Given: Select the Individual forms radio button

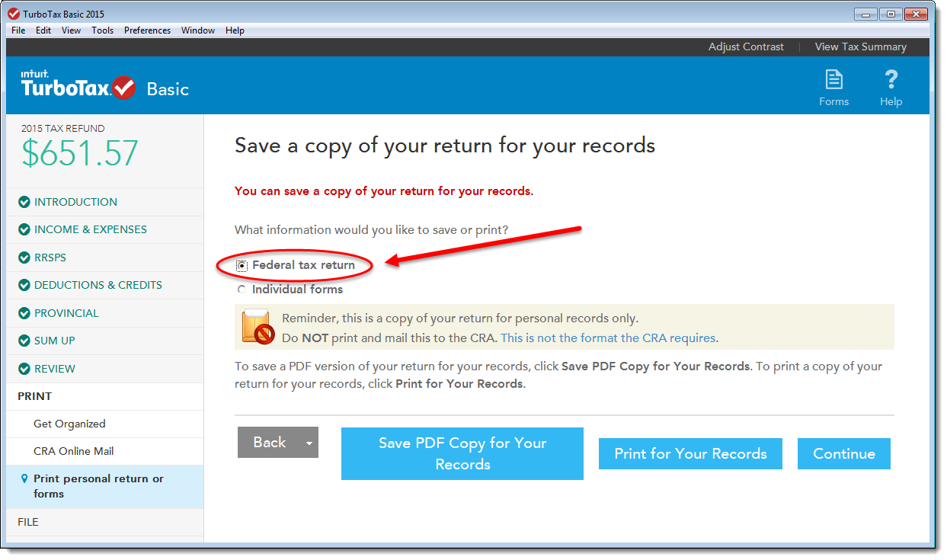Looking at the screenshot, I should (x=242, y=290).
